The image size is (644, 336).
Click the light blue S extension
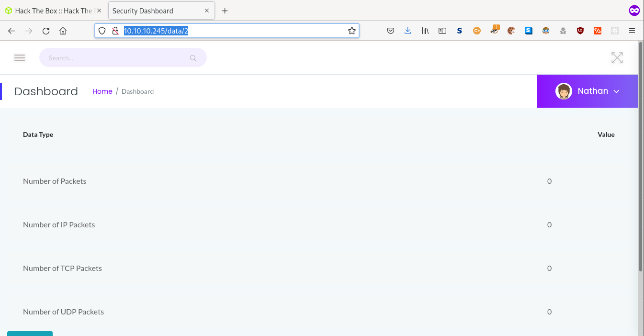529,31
